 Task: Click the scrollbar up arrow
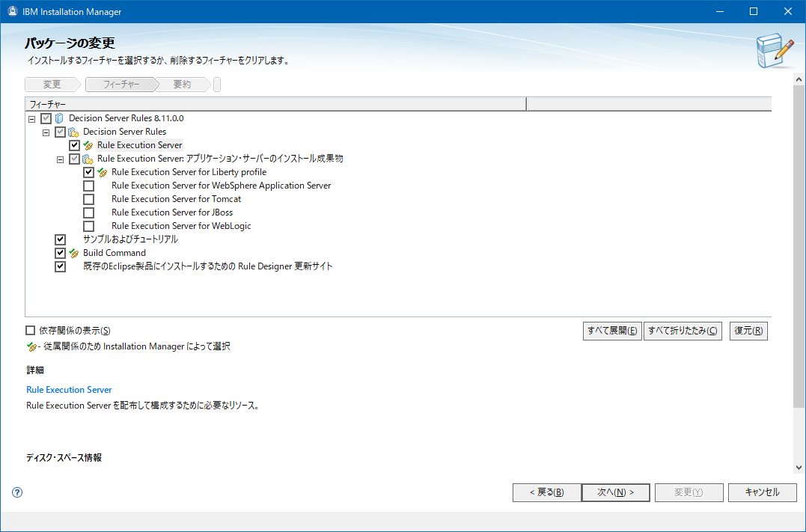799,79
